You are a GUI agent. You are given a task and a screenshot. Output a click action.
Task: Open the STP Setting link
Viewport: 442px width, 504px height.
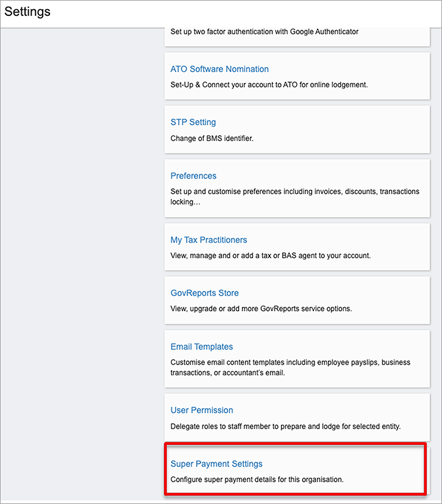(193, 122)
